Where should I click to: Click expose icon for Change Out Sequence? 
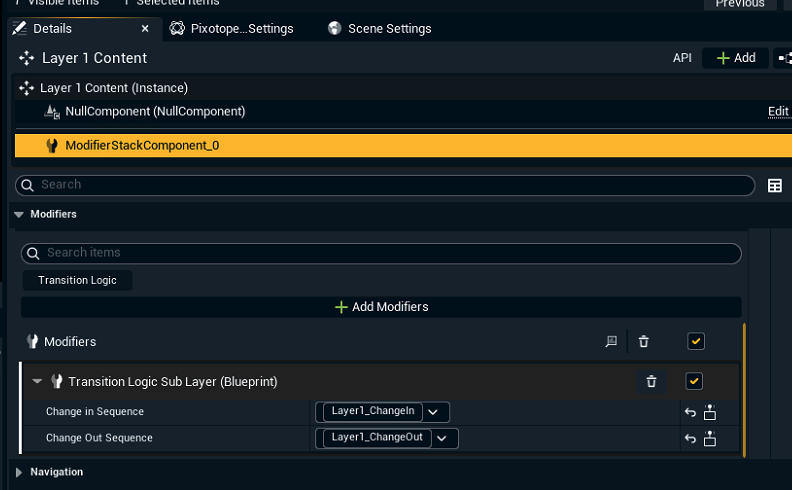pyautogui.click(x=710, y=438)
